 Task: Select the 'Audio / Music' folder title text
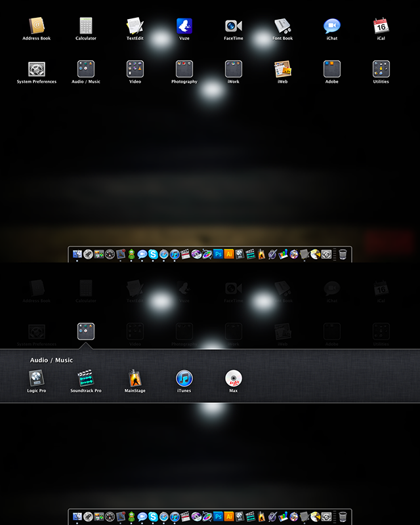point(51,360)
